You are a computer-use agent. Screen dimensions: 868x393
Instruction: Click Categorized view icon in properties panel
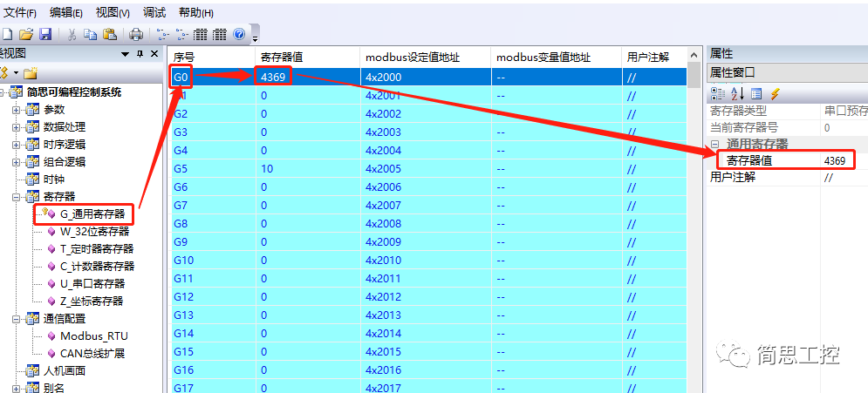[717, 94]
